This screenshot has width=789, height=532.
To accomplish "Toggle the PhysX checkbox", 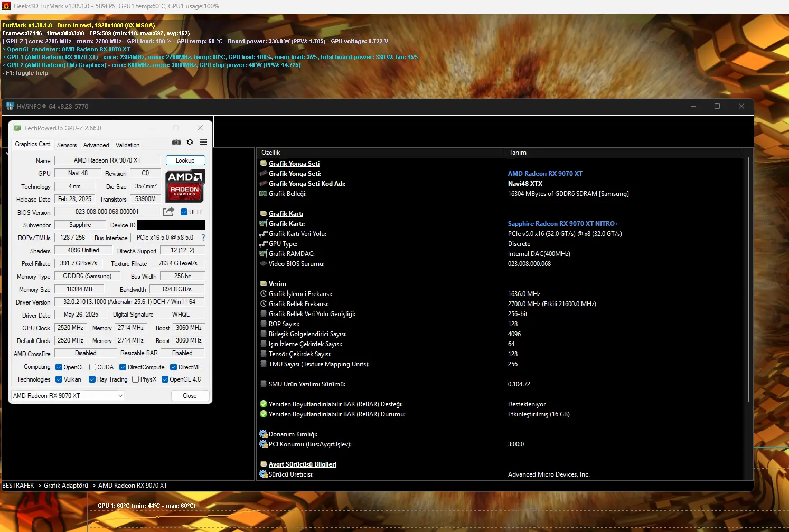I will (136, 379).
